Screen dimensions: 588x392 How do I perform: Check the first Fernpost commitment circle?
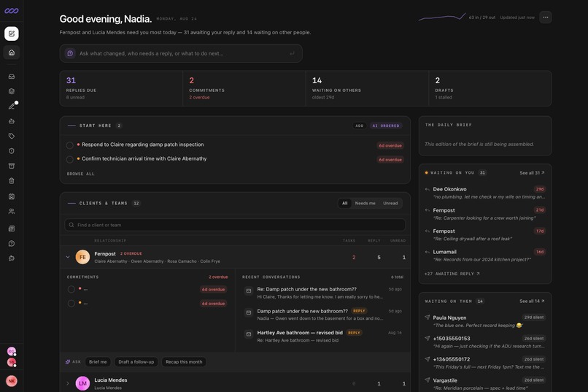click(71, 289)
